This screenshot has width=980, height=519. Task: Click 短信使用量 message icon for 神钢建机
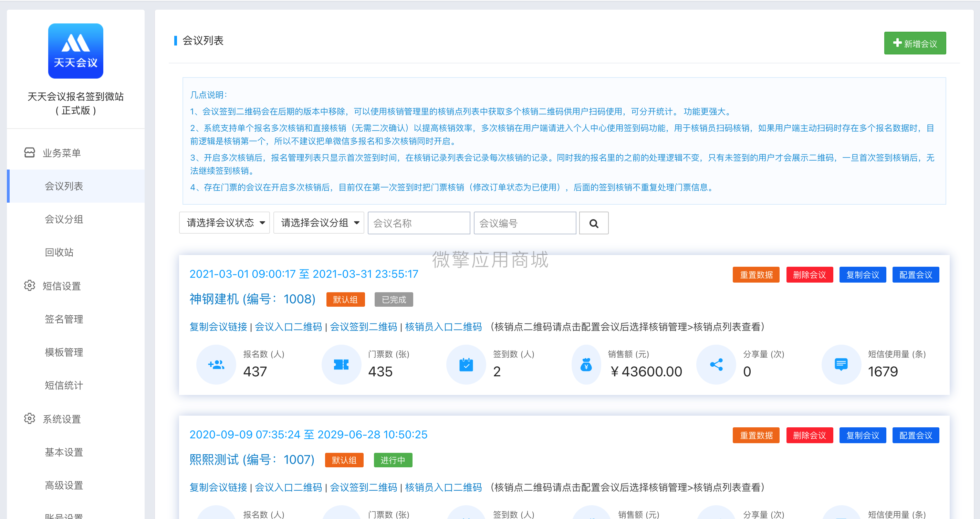tap(841, 364)
